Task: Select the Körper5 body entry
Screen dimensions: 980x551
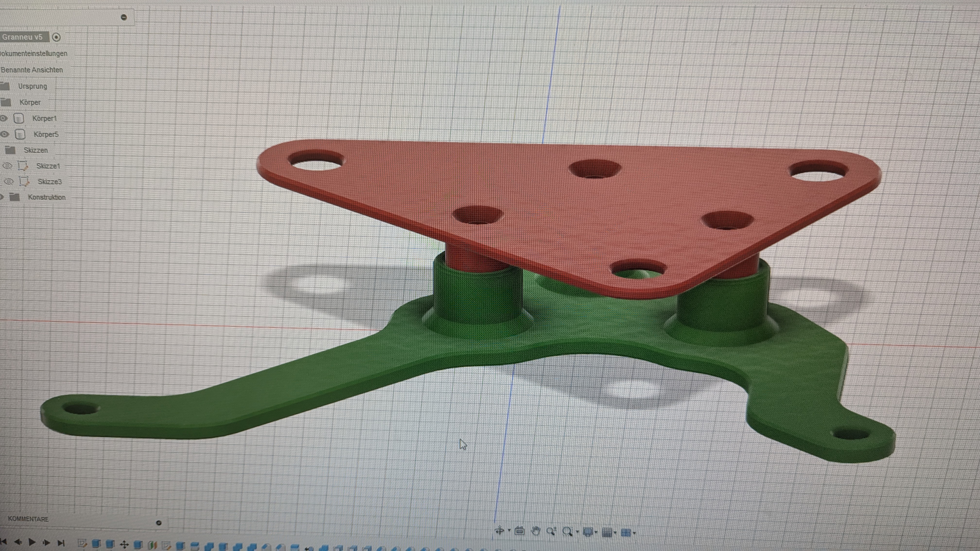Action: point(46,135)
